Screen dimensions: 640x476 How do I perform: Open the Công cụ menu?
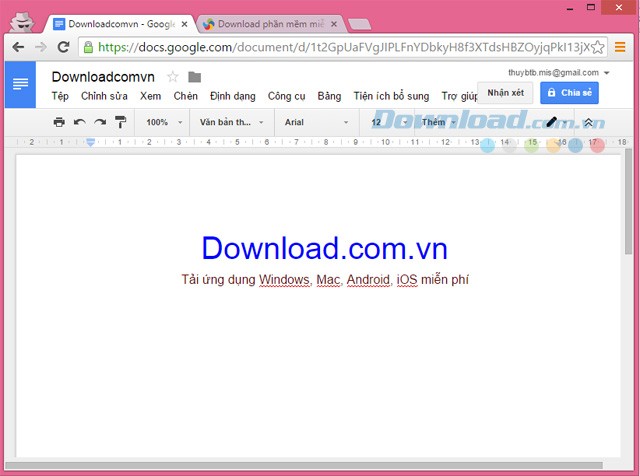(x=287, y=96)
